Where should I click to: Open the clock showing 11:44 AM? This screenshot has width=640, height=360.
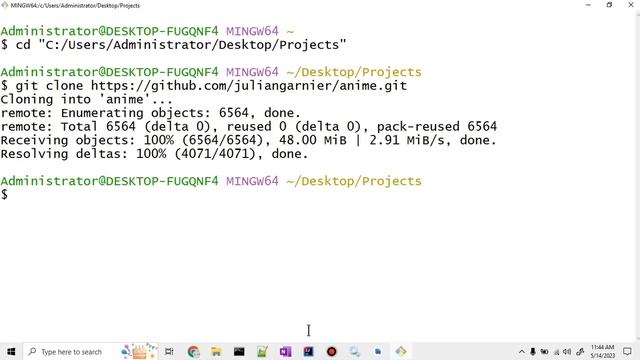coord(602,351)
